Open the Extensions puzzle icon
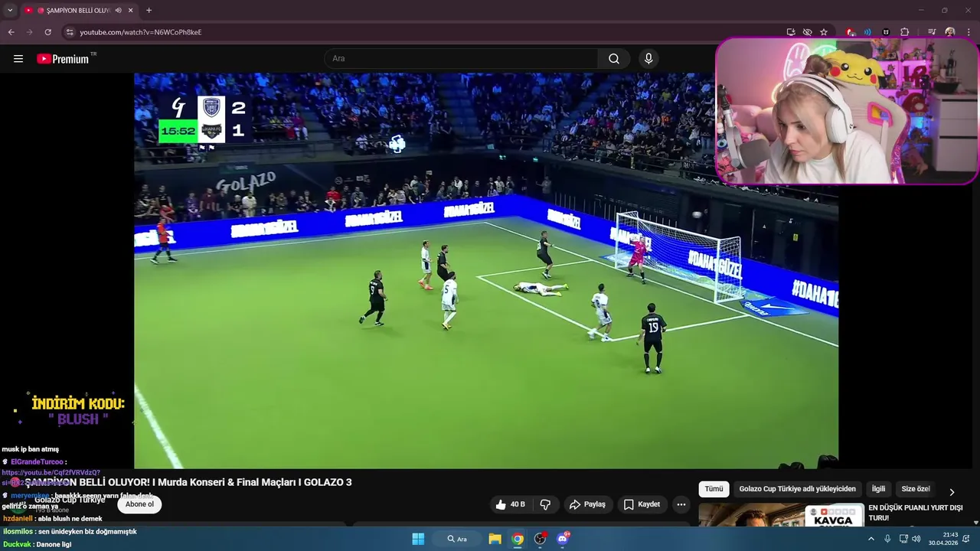The height and width of the screenshot is (551, 980). [904, 32]
